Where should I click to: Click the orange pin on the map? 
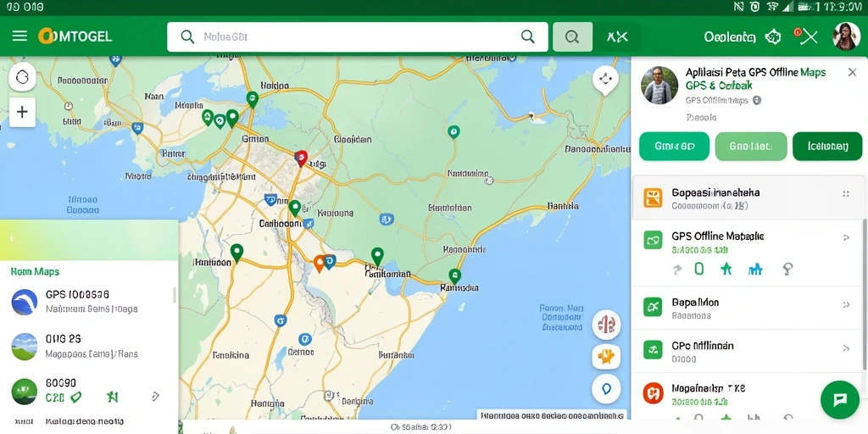click(x=319, y=263)
